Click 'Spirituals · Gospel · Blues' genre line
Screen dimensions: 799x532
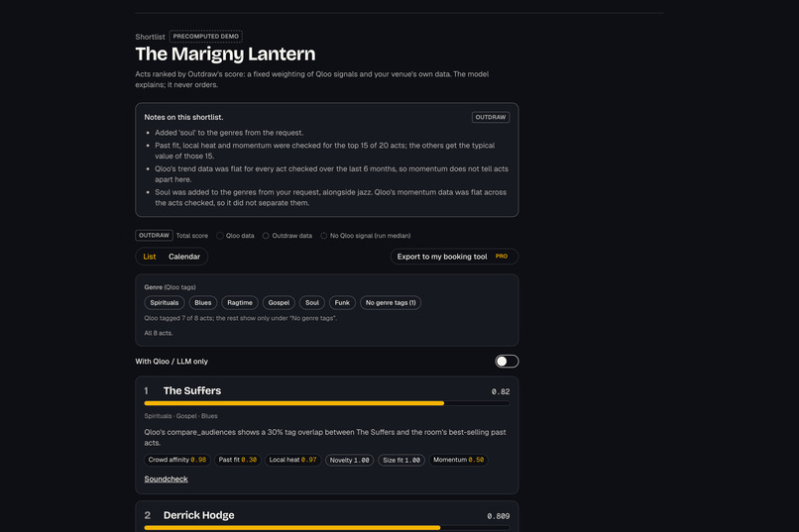point(180,416)
